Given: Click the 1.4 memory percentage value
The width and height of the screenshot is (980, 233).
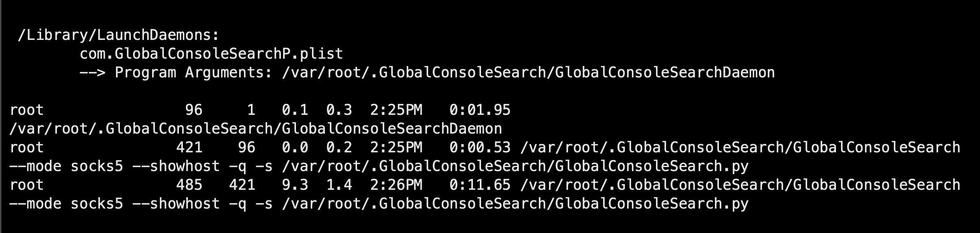Looking at the screenshot, I should [x=339, y=185].
